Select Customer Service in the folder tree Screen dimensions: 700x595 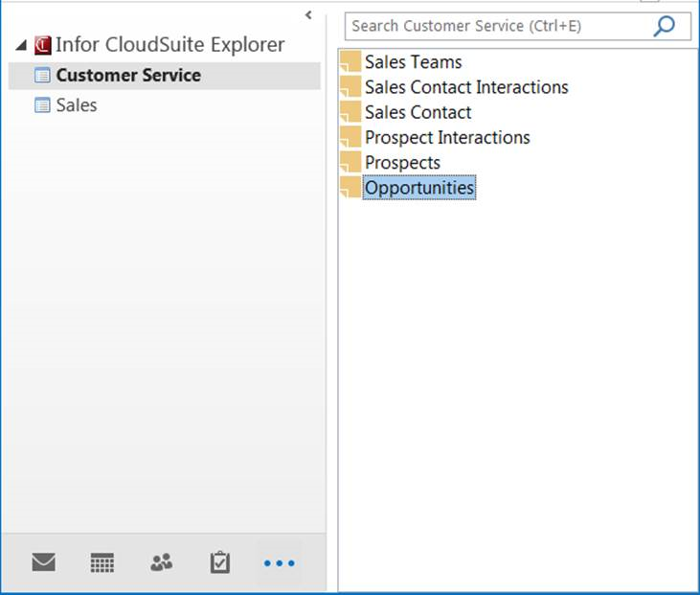coord(128,76)
